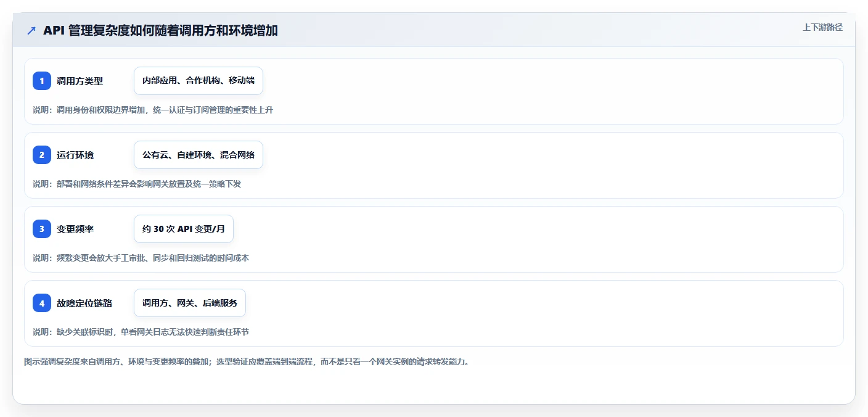The image size is (868, 417).
Task: Click the 上下游路径 label in the header
Action: click(x=822, y=27)
